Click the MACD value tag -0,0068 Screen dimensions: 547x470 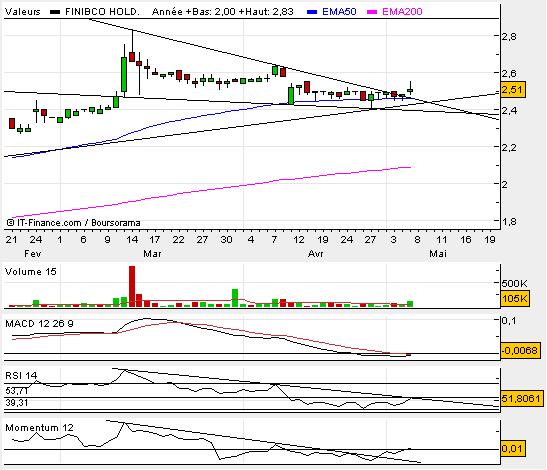[x=520, y=350]
